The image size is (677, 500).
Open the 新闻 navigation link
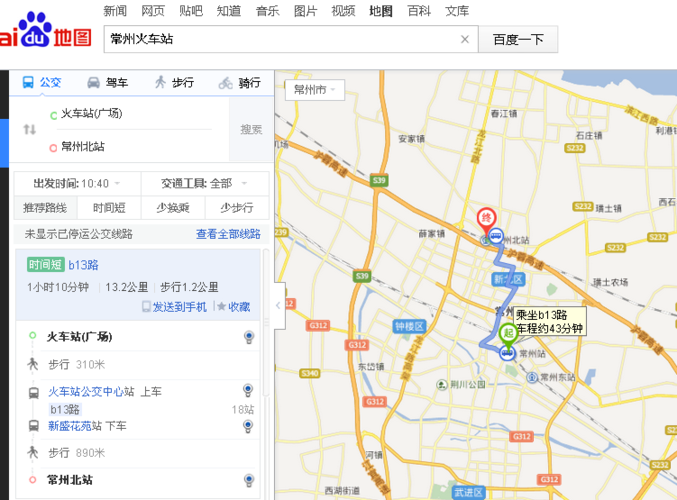point(115,11)
